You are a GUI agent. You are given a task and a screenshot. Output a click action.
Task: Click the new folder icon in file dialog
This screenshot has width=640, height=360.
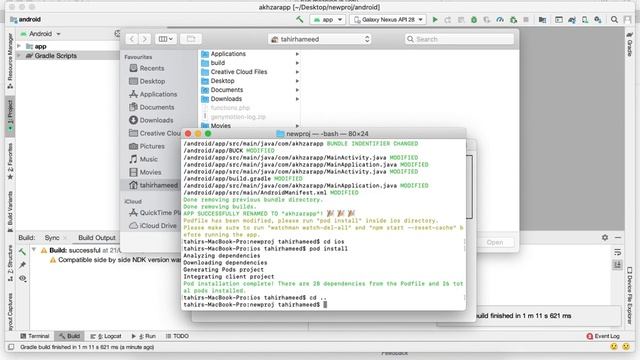pyautogui.click(x=191, y=39)
